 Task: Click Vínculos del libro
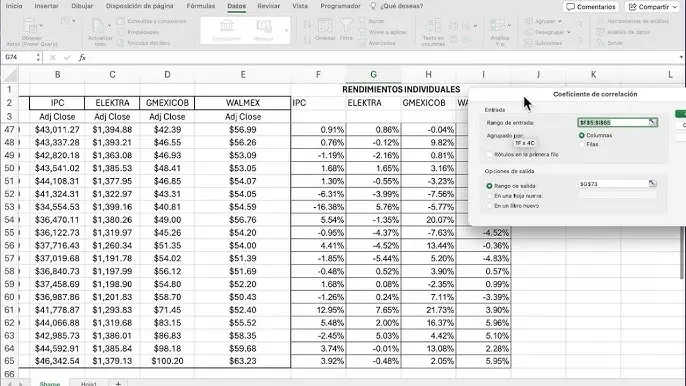pos(144,43)
